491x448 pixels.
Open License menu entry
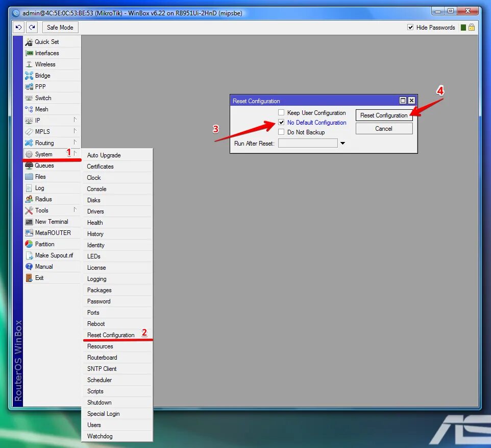pos(117,268)
